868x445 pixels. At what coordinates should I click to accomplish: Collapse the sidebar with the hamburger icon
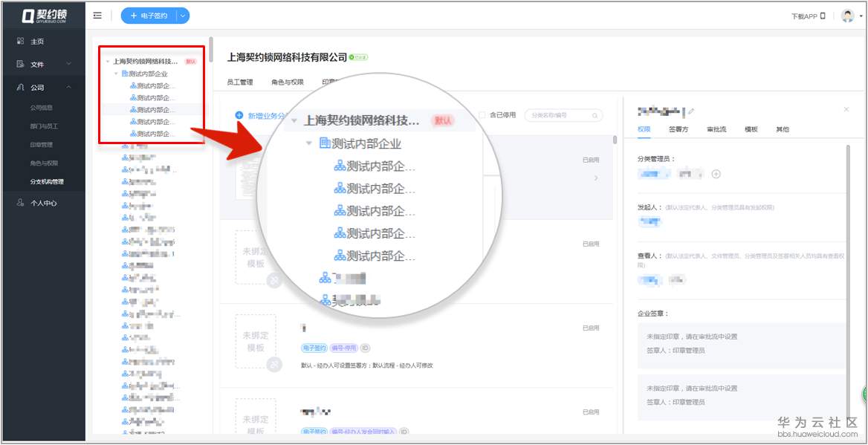(97, 16)
